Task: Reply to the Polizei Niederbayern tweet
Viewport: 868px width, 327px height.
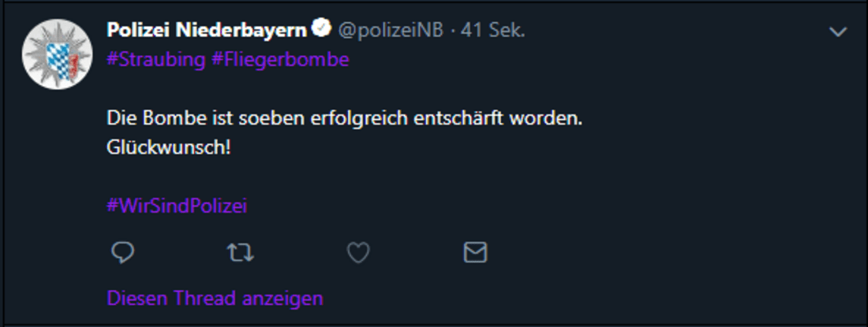Action: (122, 252)
